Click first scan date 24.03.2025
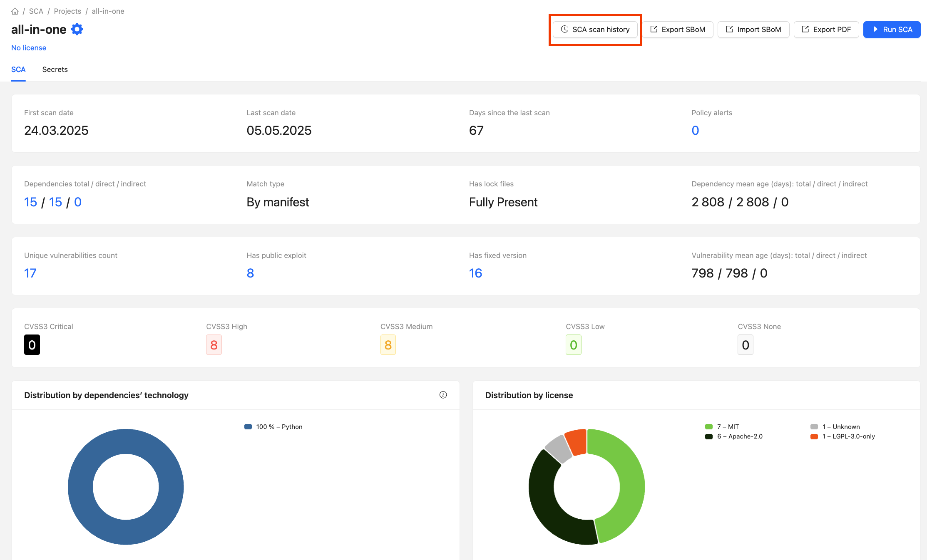The width and height of the screenshot is (927, 560). pos(56,131)
